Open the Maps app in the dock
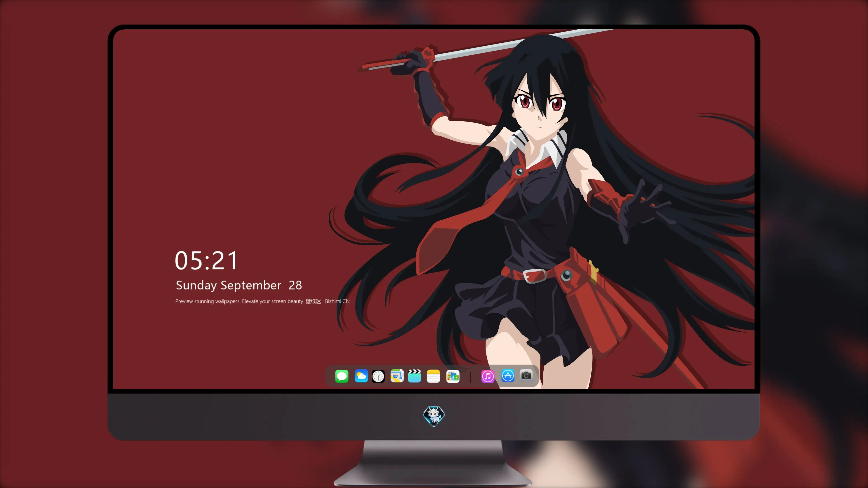Image resolution: width=868 pixels, height=488 pixels. point(397,376)
